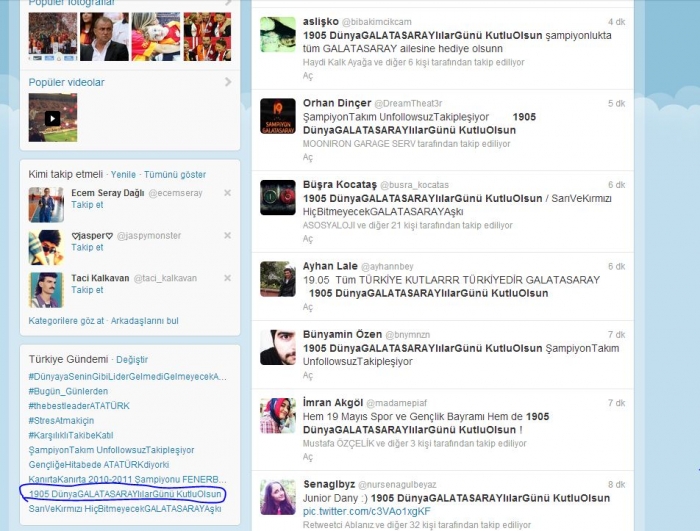
Task: Open Ecem Seray Dağlı's avatar
Action: coord(46,205)
